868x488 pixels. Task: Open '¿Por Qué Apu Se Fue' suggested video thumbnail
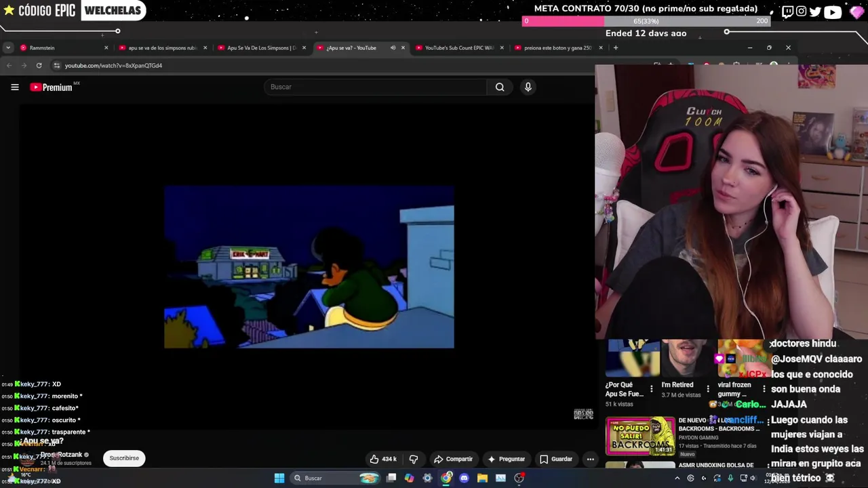[x=633, y=359]
